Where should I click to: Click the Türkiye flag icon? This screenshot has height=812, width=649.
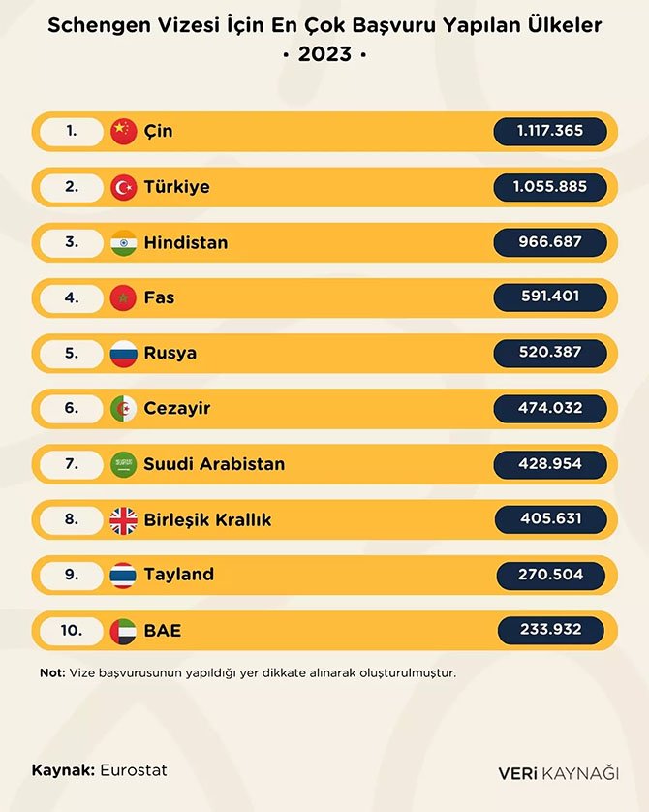click(x=123, y=187)
